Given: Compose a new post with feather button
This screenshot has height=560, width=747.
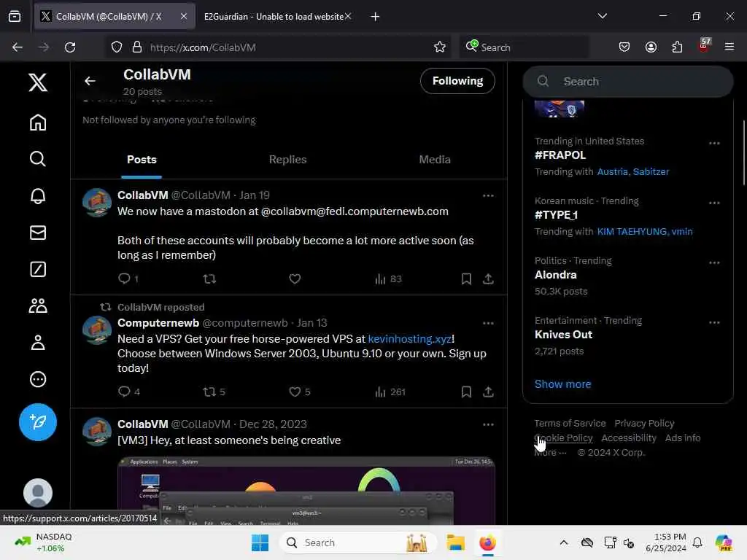Looking at the screenshot, I should coord(38,422).
